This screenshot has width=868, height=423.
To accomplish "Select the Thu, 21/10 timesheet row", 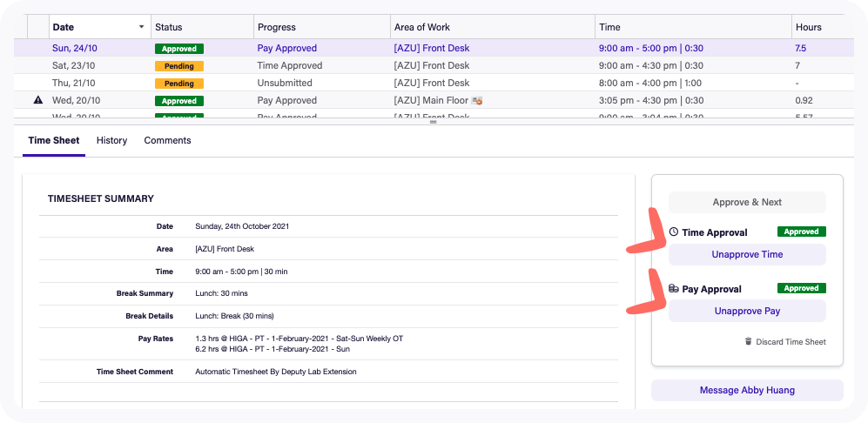I will tap(434, 83).
